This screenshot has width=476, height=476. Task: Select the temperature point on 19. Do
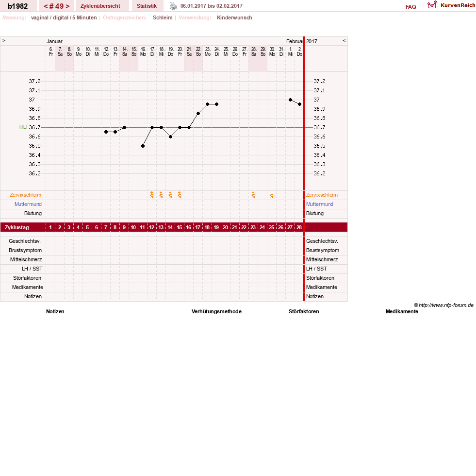click(171, 137)
